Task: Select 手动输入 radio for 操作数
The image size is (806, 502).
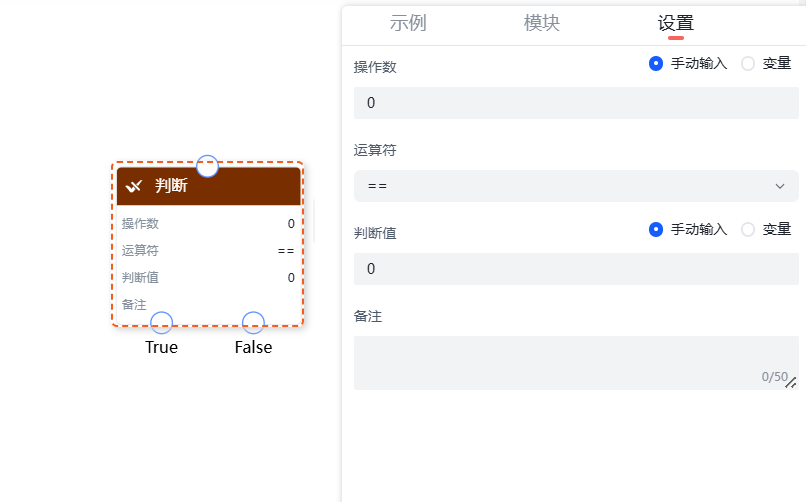Action: [x=656, y=63]
